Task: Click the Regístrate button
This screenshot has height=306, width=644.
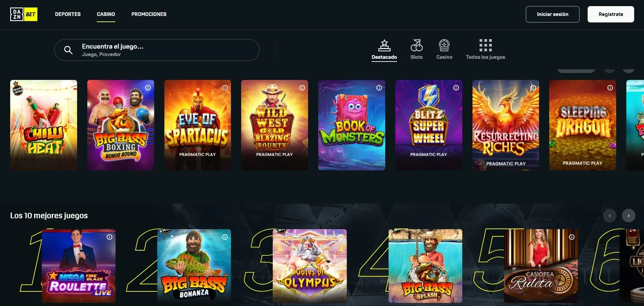Action: click(611, 14)
